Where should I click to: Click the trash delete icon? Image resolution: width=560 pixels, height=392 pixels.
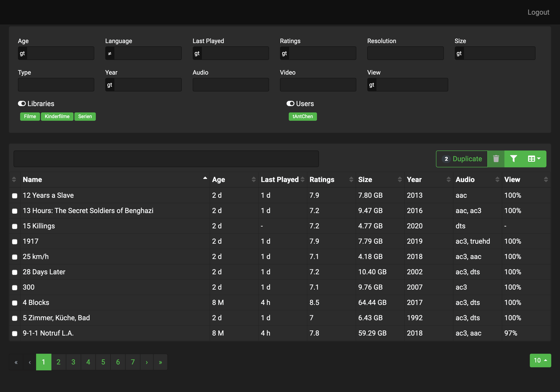(x=496, y=159)
